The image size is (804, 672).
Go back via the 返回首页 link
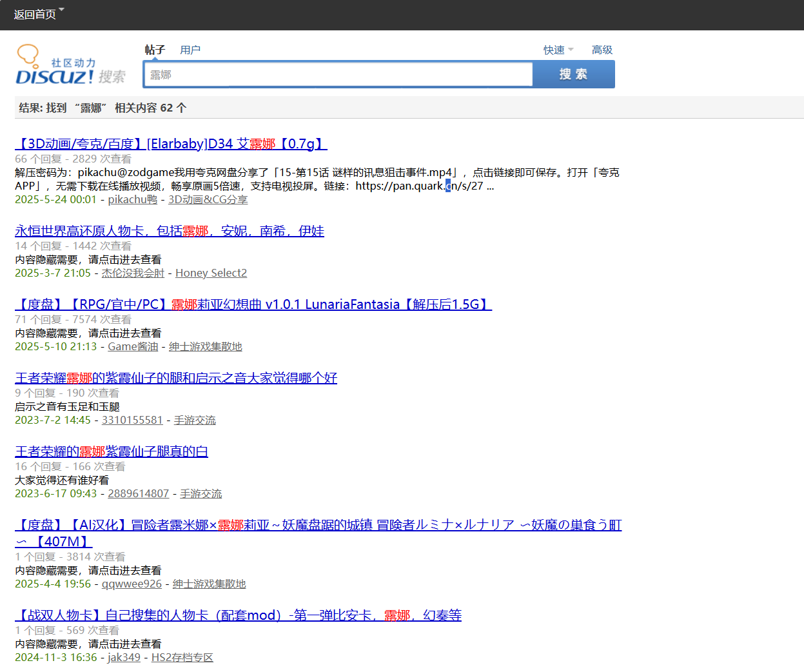click(35, 14)
